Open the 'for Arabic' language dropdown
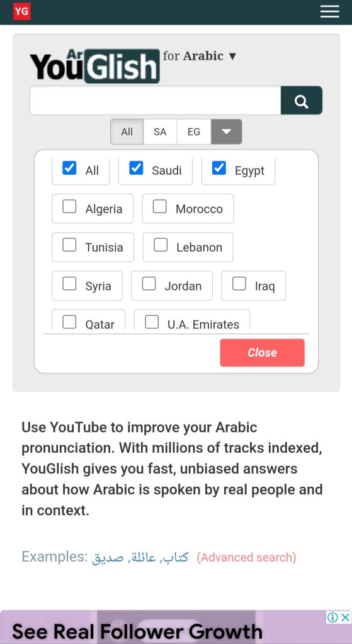 click(200, 56)
